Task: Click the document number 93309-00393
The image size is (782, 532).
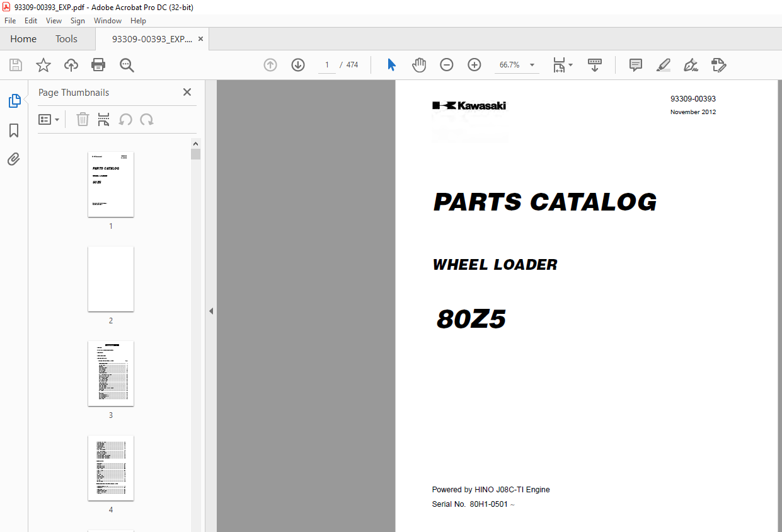Action: click(x=693, y=99)
